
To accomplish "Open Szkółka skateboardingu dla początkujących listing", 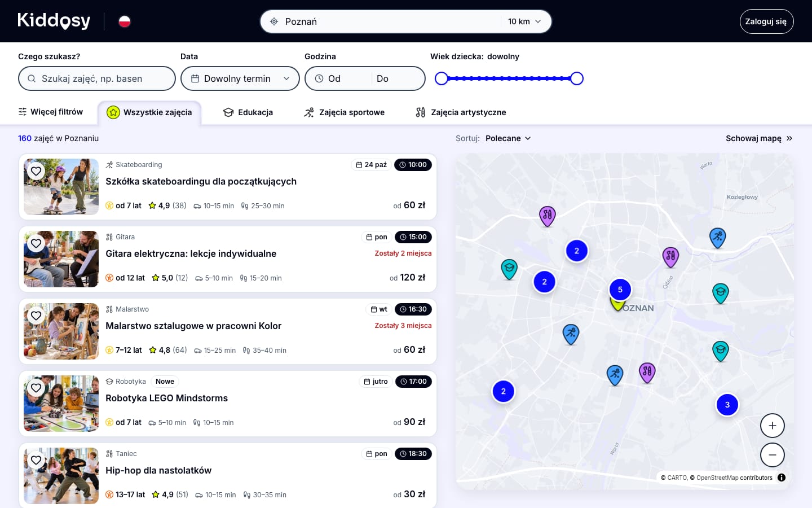I will click(201, 181).
